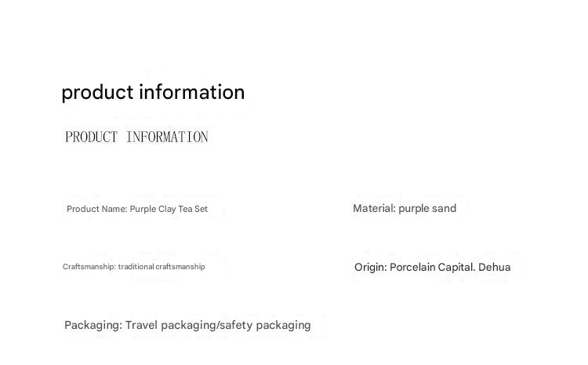The width and height of the screenshot is (588, 365).
Task: Click the "Purple Clay" text
Action: [153, 209]
